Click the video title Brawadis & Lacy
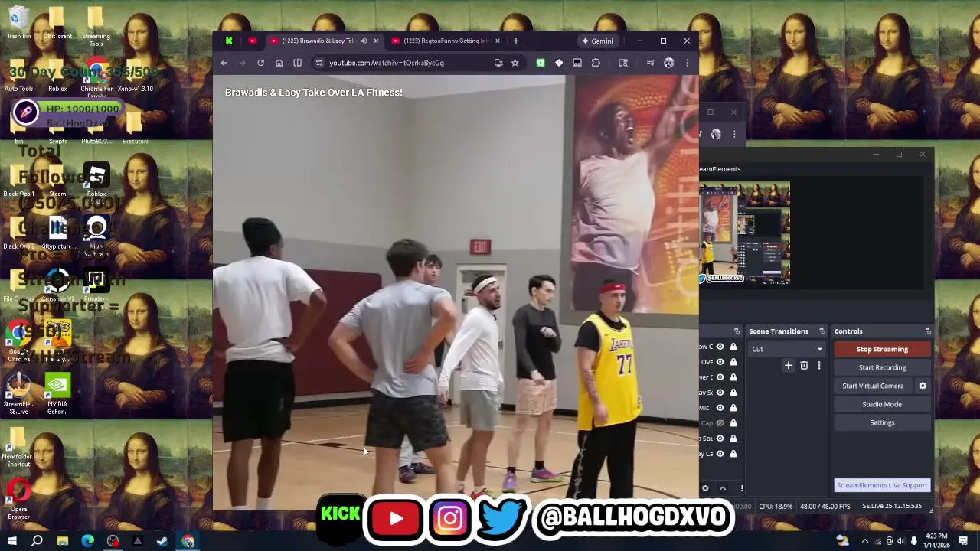Screen dimensions: 980x551 313,93
